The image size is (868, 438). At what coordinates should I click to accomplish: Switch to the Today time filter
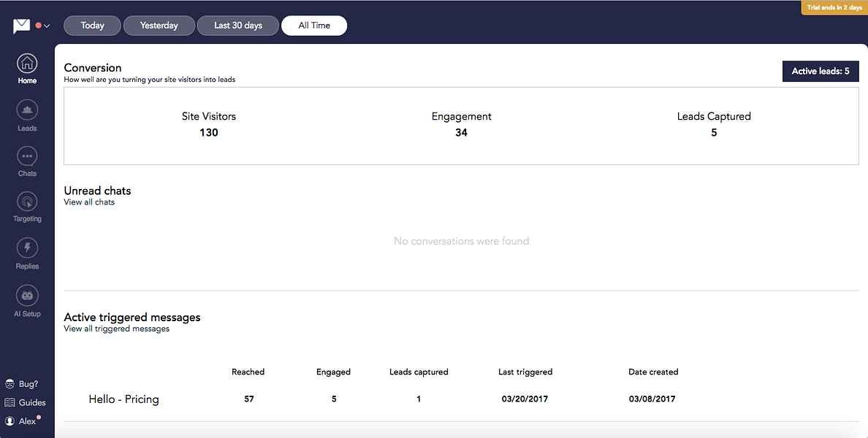pyautogui.click(x=92, y=25)
